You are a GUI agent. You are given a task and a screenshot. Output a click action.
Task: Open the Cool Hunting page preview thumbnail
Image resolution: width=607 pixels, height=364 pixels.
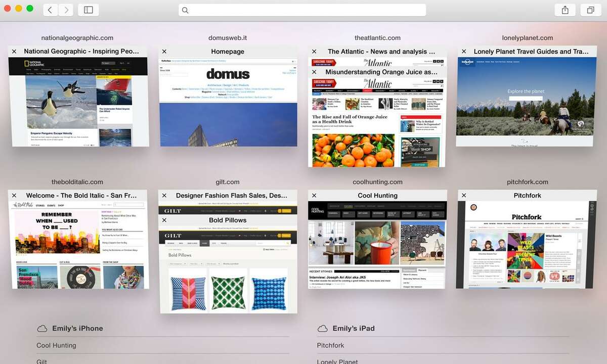click(x=377, y=245)
